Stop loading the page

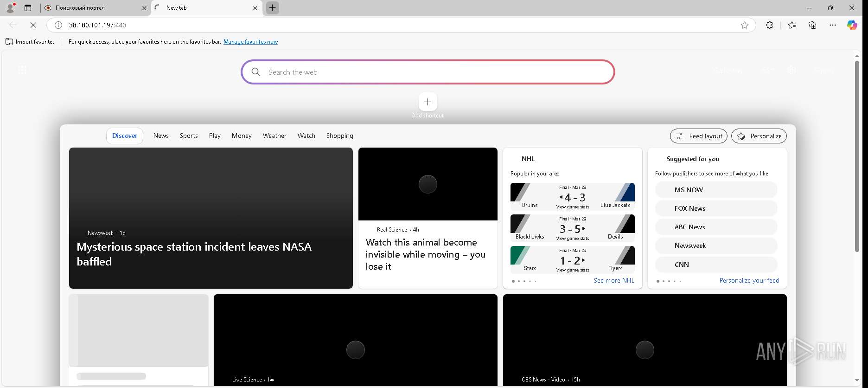(33, 25)
